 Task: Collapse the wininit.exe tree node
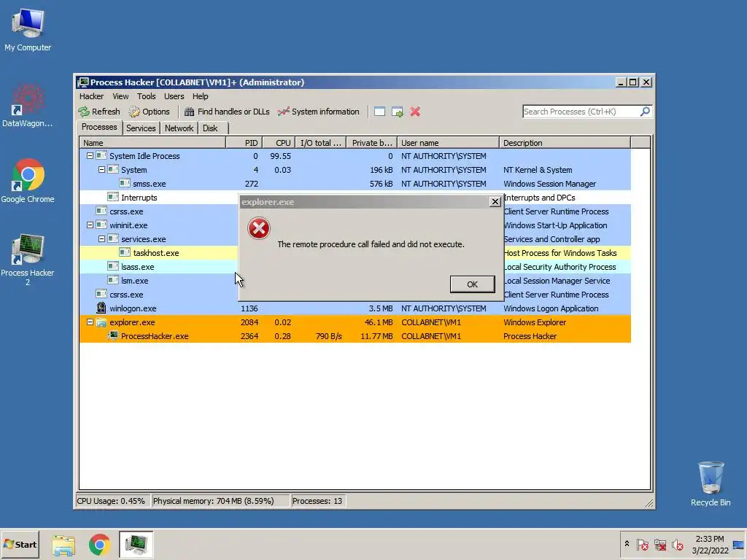pos(90,225)
